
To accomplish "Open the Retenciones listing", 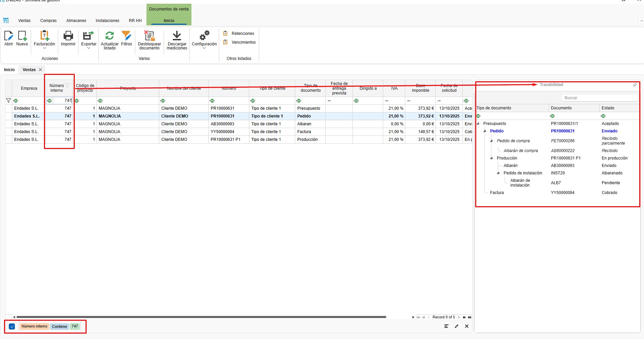I will pyautogui.click(x=243, y=34).
